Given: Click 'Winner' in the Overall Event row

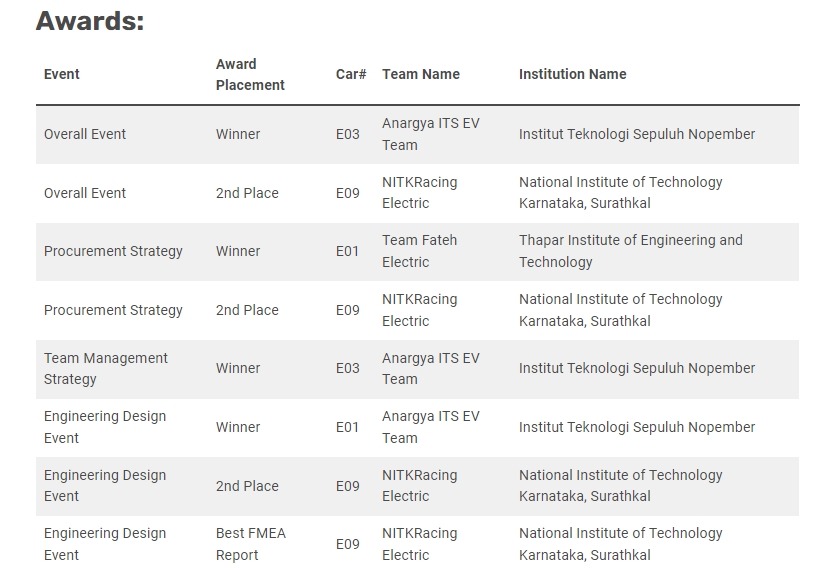Looking at the screenshot, I should (x=238, y=134).
